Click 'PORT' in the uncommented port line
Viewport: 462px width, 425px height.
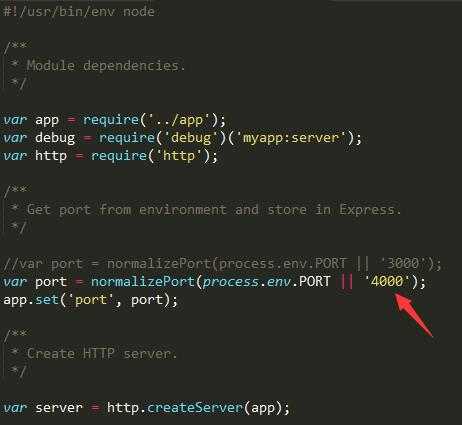tap(315, 282)
